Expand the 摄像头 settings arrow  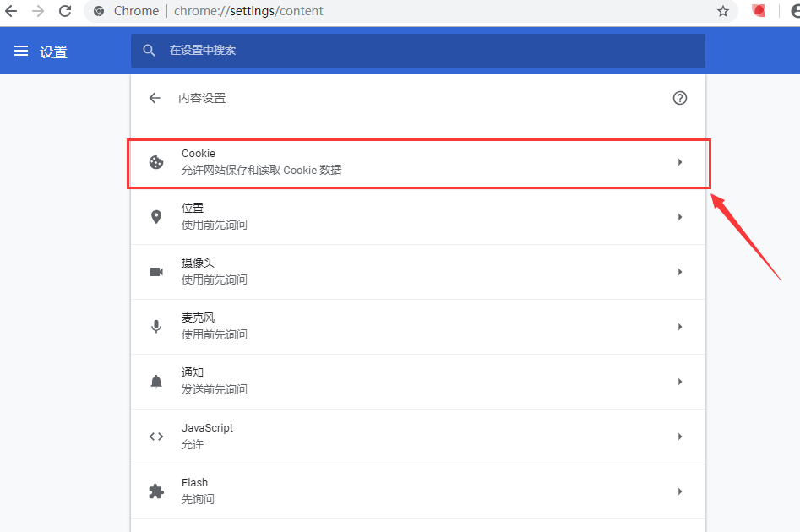[679, 272]
